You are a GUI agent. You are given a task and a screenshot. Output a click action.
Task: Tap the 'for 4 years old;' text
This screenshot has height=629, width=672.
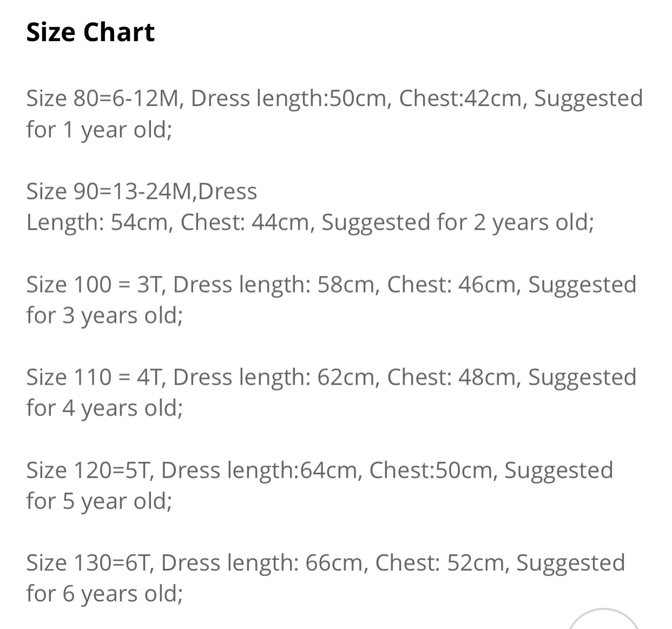point(104,408)
